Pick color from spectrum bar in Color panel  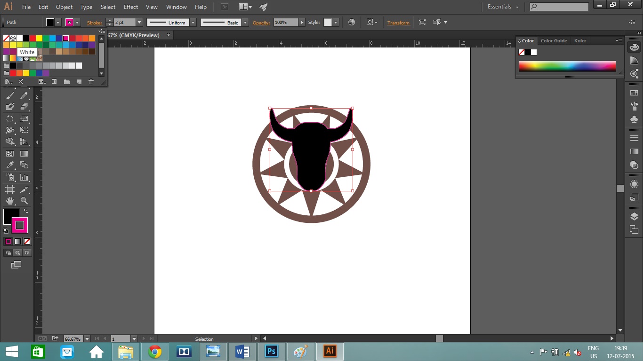[567, 66]
